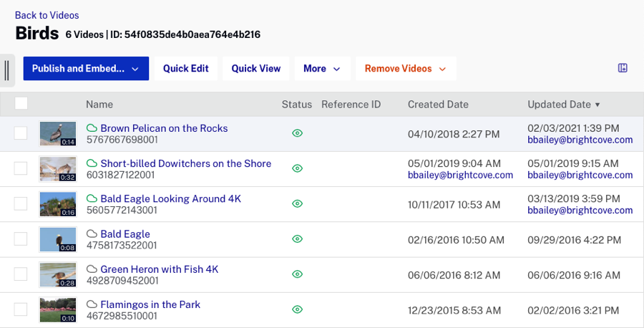The image size is (644, 328).
Task: Open the Flamingos in the Park thumbnail
Action: click(x=58, y=309)
